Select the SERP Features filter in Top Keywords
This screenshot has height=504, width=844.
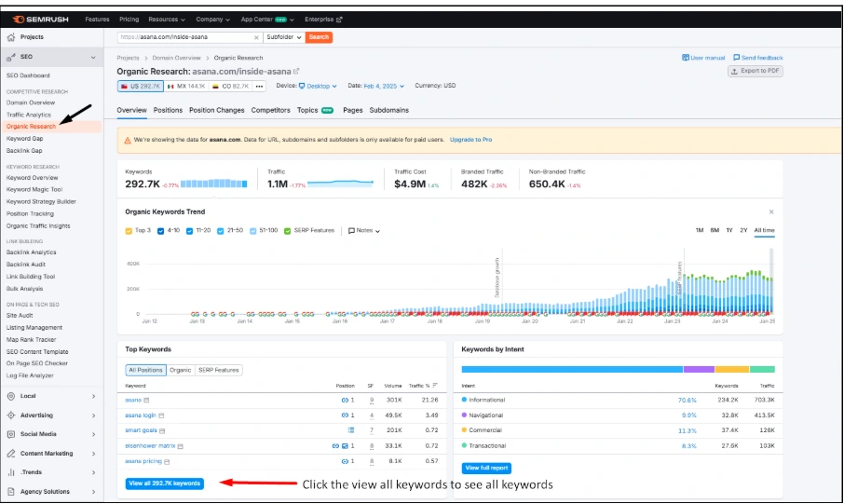click(219, 371)
